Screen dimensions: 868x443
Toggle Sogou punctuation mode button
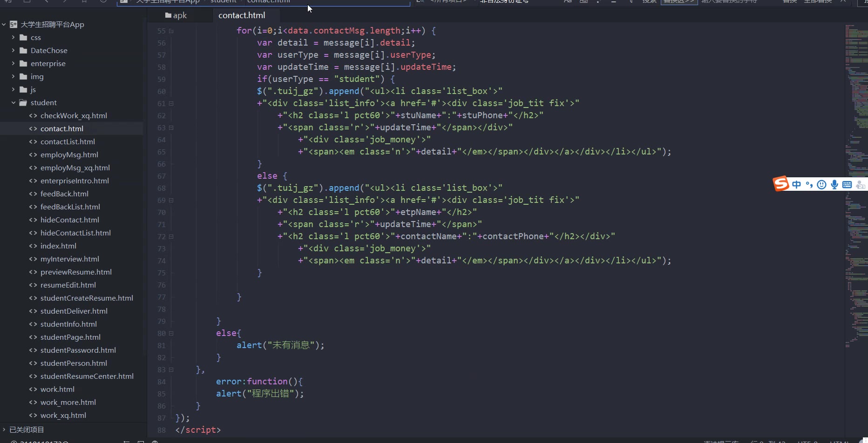(x=809, y=185)
